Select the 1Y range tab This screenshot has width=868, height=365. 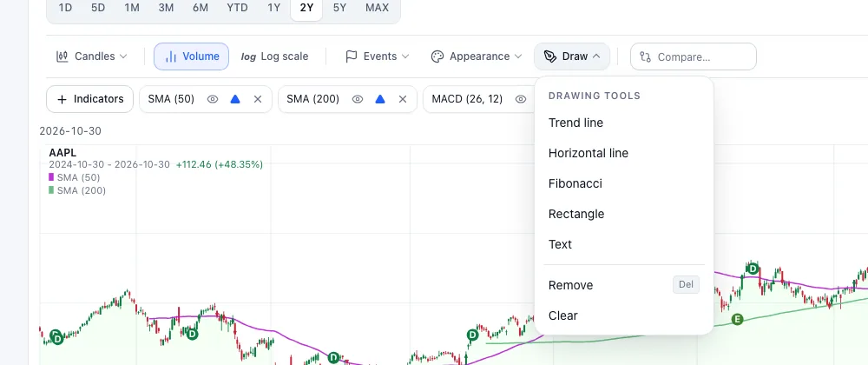[273, 9]
